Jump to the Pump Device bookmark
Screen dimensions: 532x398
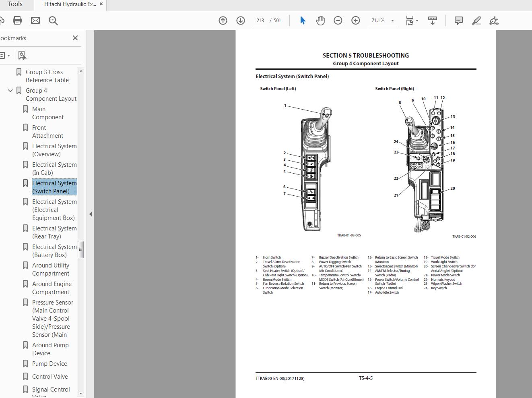(49, 363)
